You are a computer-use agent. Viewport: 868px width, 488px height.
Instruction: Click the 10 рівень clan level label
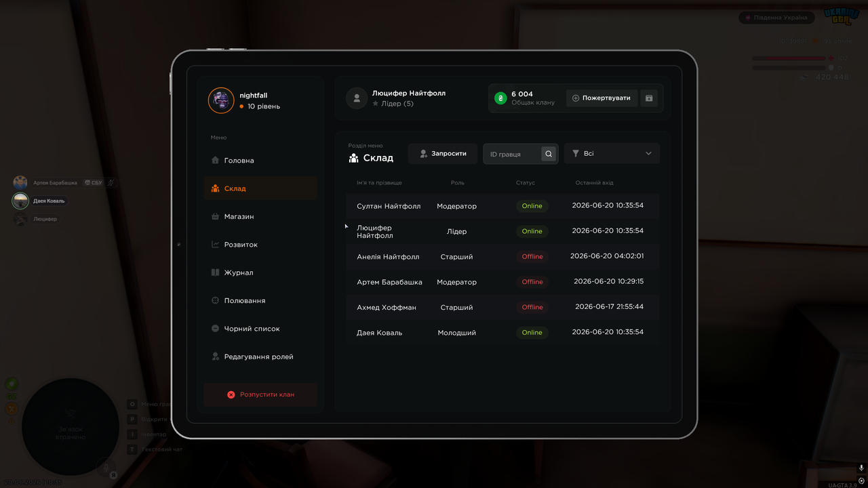pyautogui.click(x=264, y=106)
